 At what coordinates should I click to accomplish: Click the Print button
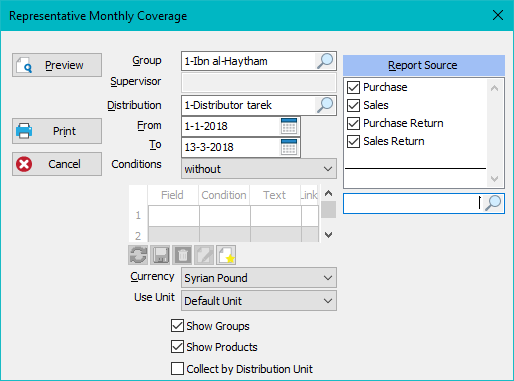pos(57,131)
